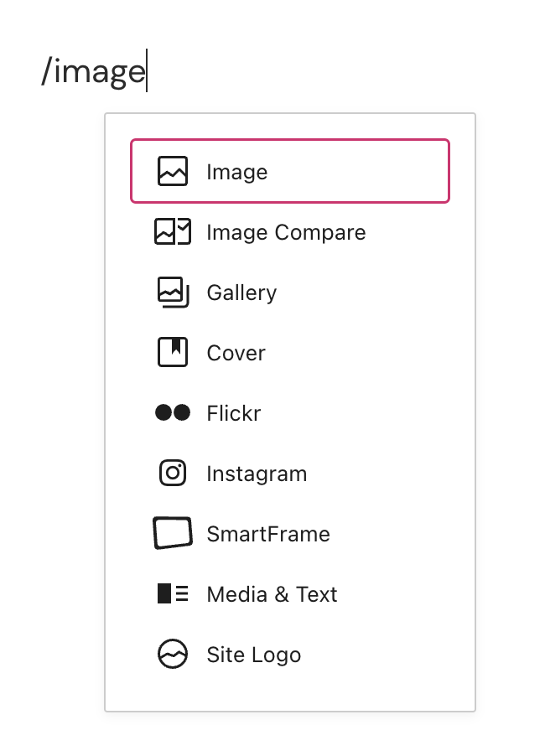545x756 pixels.
Task: Insert the Site Logo block label
Action: tap(254, 655)
